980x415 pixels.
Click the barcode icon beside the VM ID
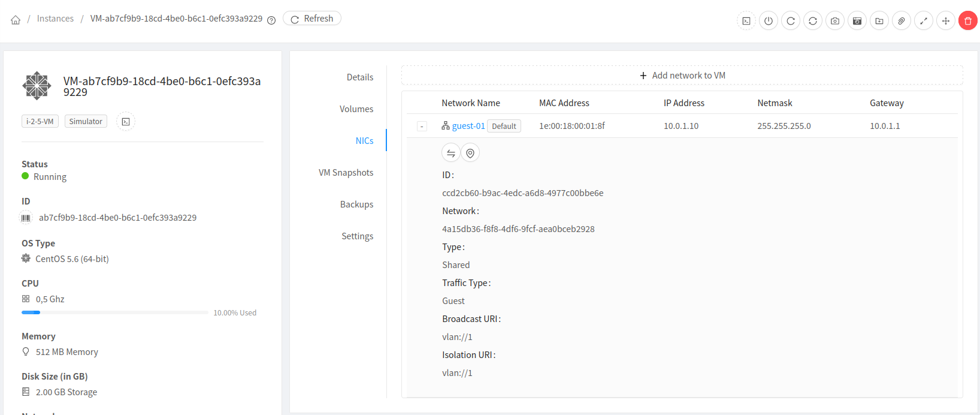[26, 218]
